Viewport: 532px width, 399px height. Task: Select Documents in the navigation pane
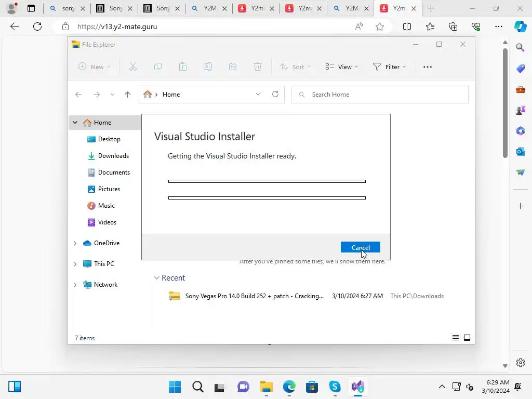coord(109,172)
